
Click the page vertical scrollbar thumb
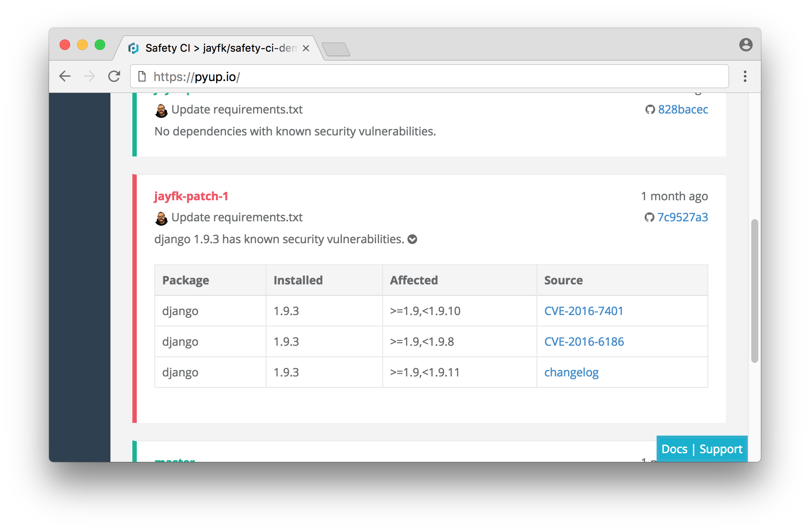(x=754, y=291)
